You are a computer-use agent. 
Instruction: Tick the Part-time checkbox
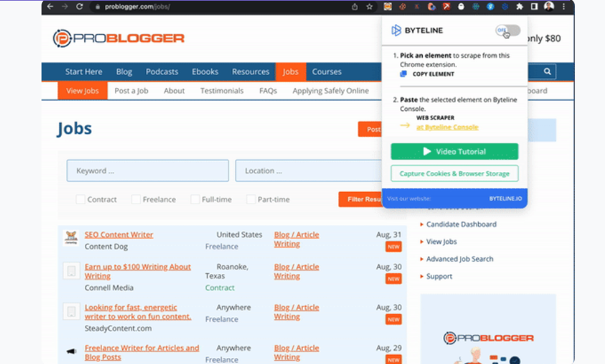(x=251, y=199)
